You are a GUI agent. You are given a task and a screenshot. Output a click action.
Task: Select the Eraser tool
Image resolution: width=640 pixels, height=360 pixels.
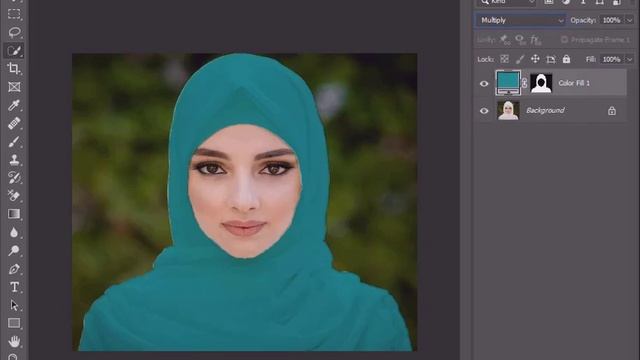[x=14, y=196]
